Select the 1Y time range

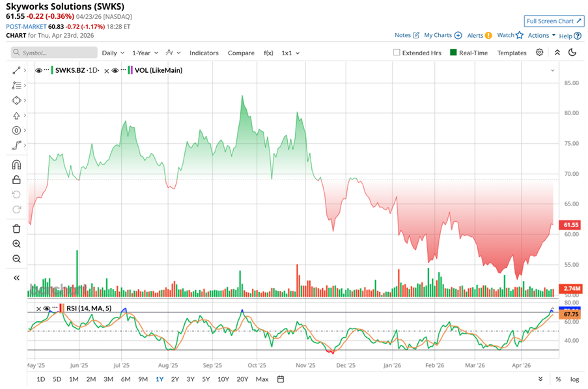160,379
